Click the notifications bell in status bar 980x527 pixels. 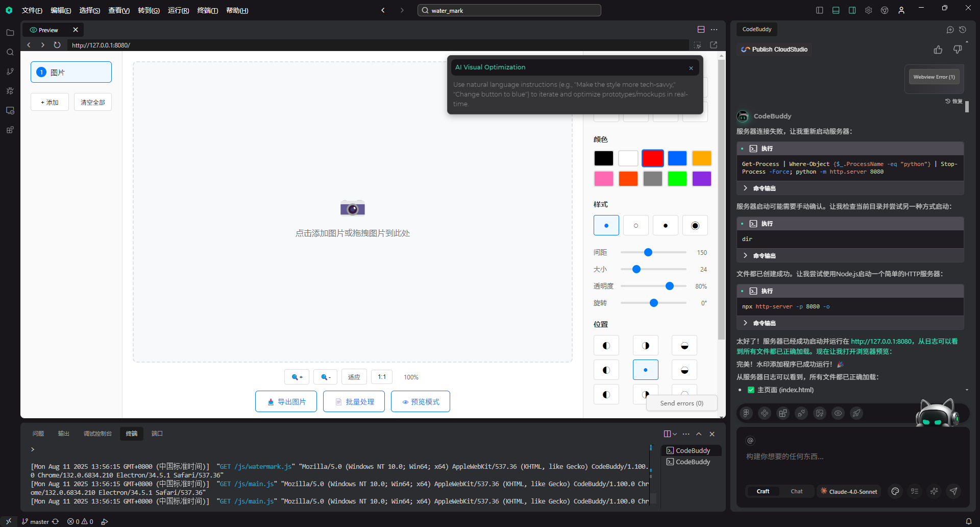tap(969, 521)
